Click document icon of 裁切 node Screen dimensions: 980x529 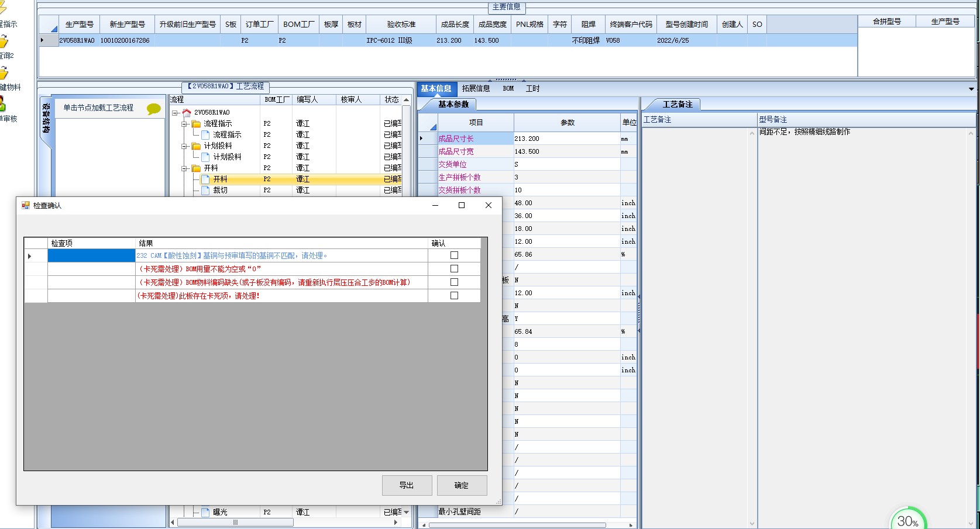[205, 190]
